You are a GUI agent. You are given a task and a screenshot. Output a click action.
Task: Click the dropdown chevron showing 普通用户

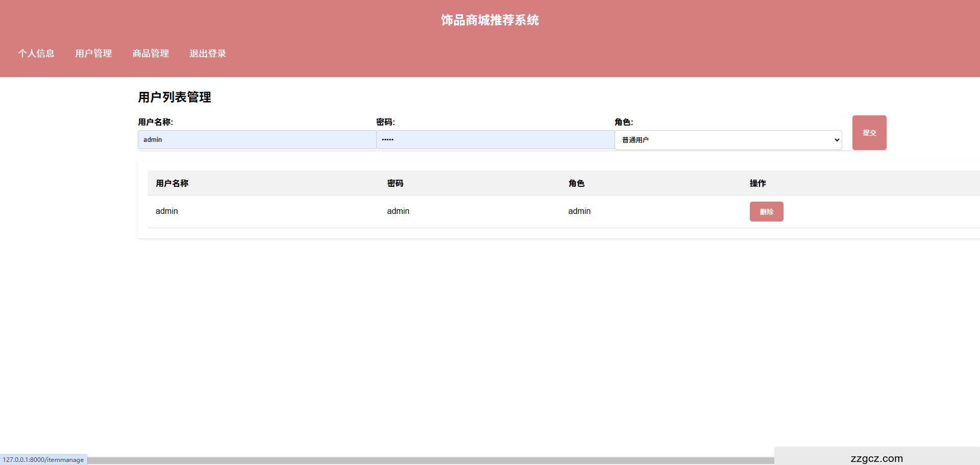[836, 139]
